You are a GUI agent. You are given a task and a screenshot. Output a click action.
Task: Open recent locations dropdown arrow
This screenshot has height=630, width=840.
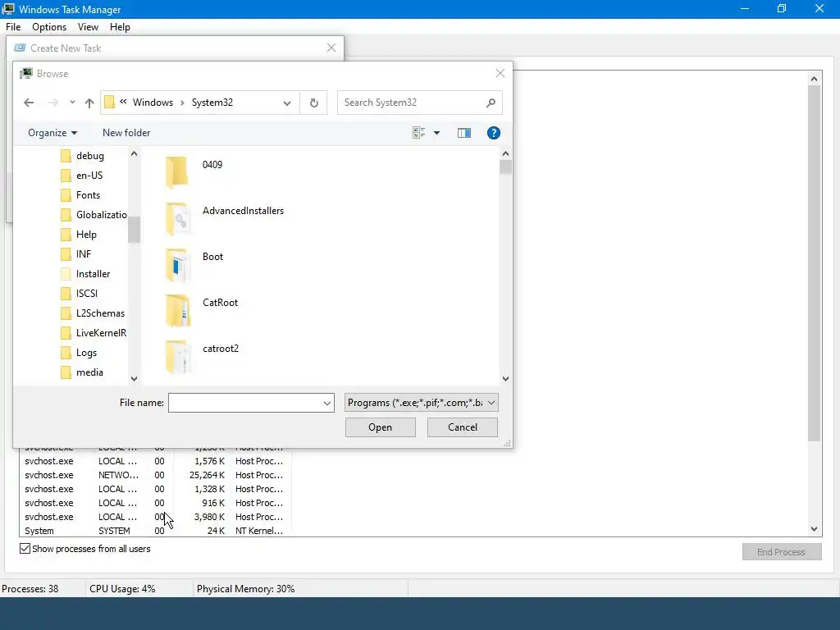point(72,103)
